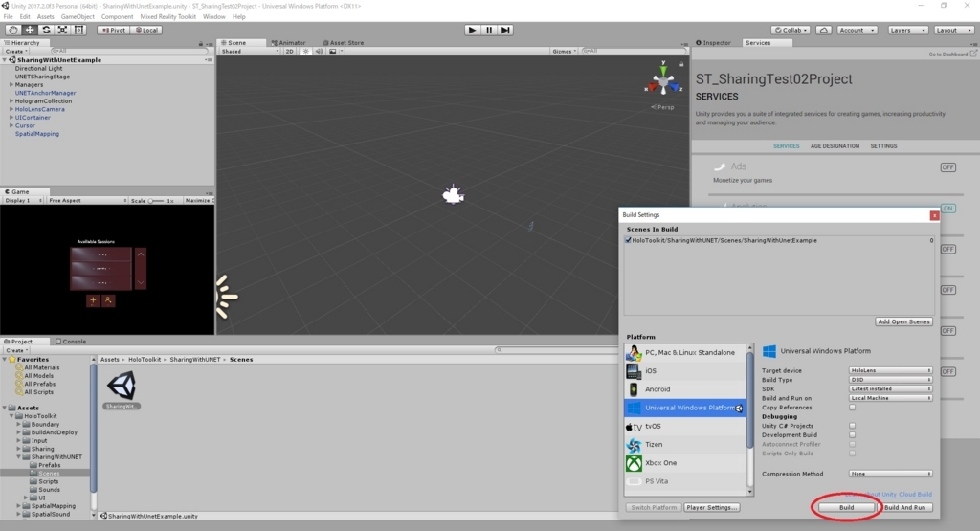Click up arrow in Available Sessions list
980x531 pixels.
click(x=141, y=254)
